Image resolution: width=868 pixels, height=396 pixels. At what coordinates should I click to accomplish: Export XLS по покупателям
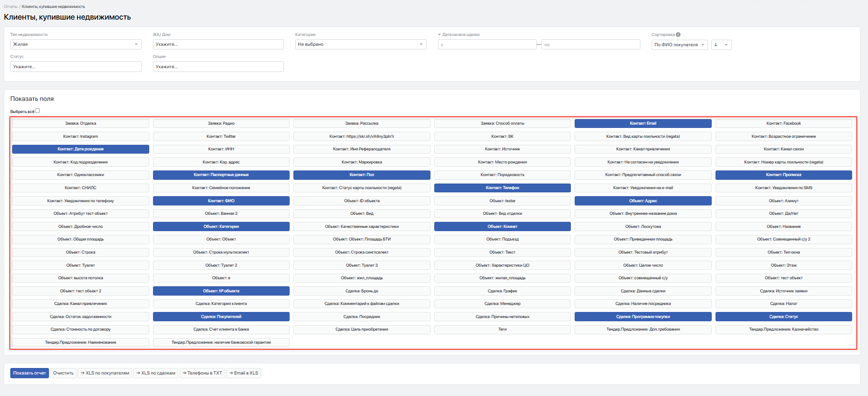click(x=105, y=373)
